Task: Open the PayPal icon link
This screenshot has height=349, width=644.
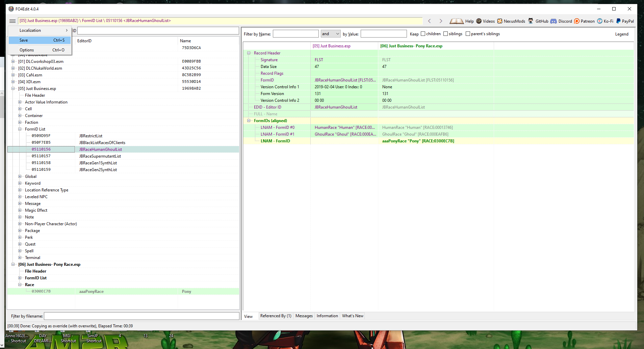Action: coord(618,21)
